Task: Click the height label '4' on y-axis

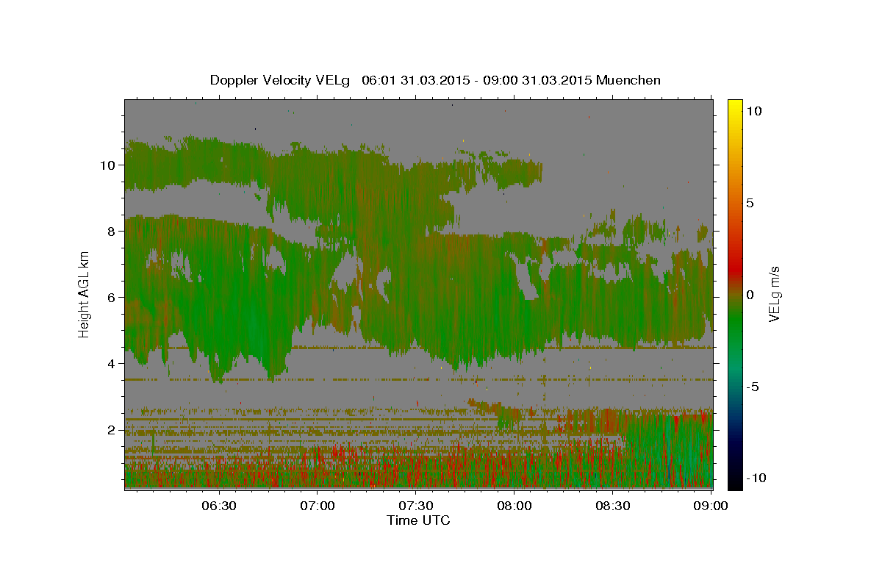Action: [111, 363]
